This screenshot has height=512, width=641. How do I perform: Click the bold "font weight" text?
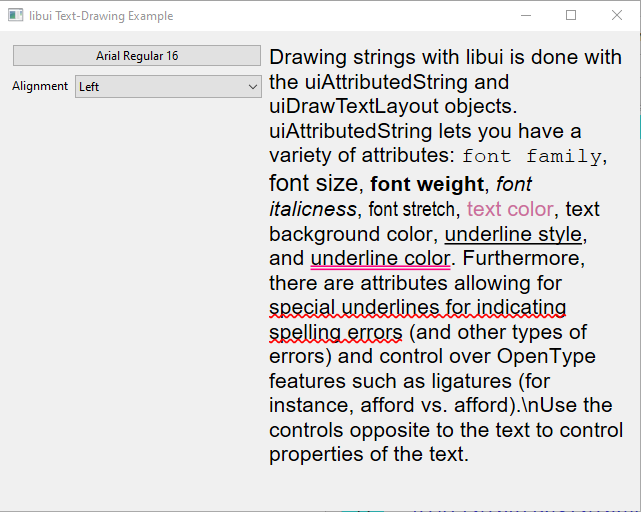coord(427,184)
